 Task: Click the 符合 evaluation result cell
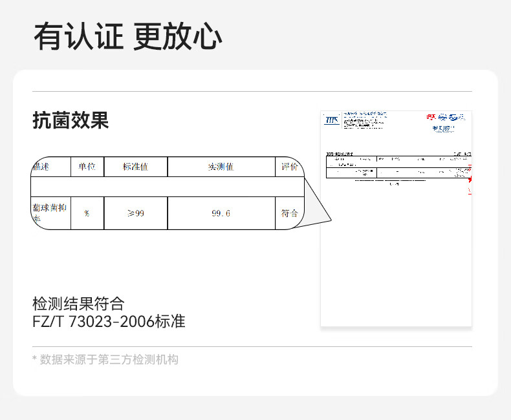(289, 213)
